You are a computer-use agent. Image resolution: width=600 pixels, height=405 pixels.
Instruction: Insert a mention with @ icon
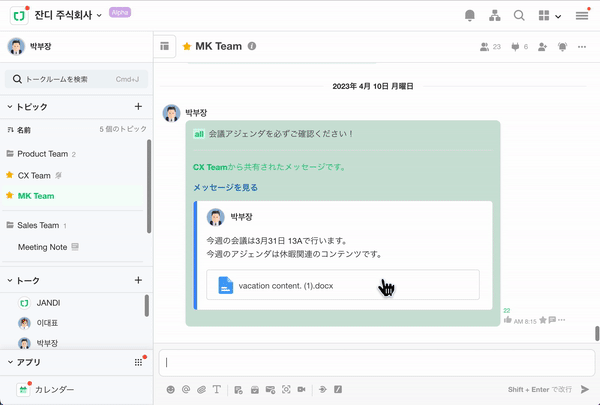click(x=186, y=390)
